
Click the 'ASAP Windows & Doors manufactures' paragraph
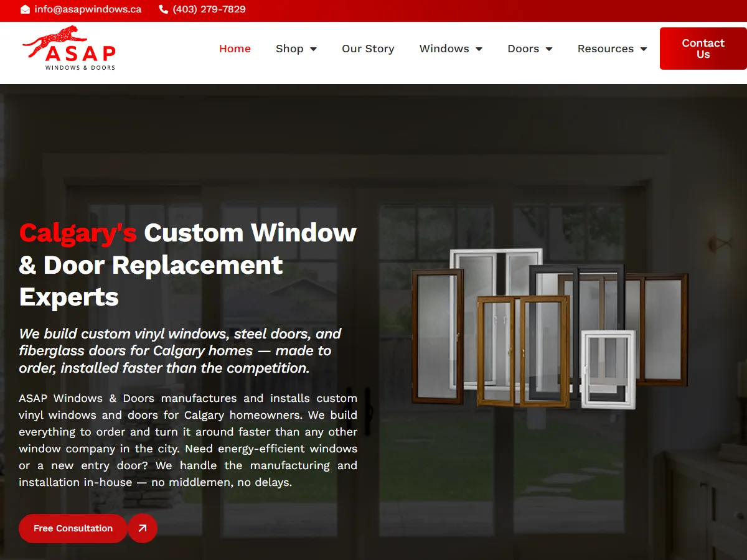tap(188, 441)
